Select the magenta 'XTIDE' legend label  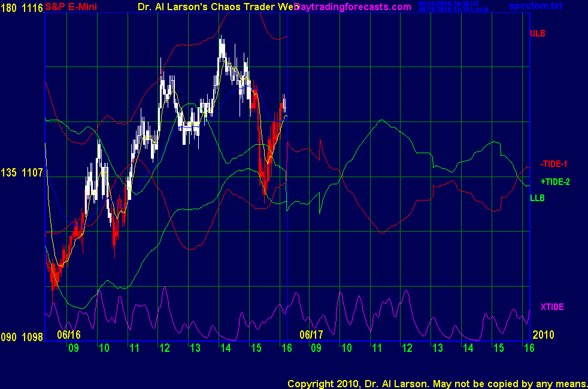click(x=552, y=307)
